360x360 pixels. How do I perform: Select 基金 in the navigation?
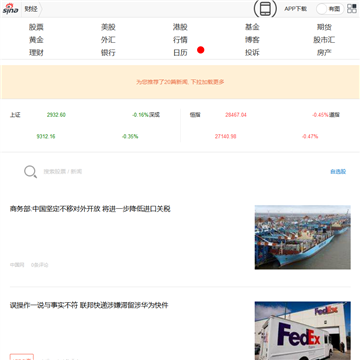pyautogui.click(x=252, y=27)
